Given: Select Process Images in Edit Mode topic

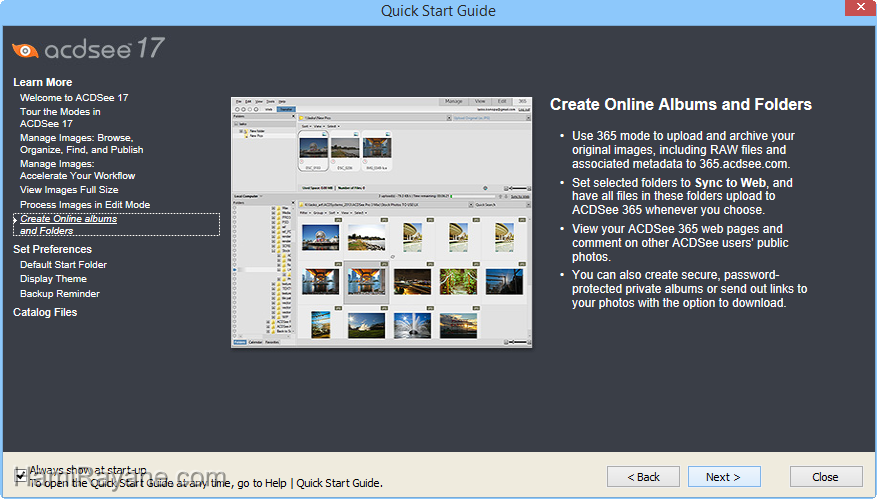Looking at the screenshot, I should pos(85,205).
